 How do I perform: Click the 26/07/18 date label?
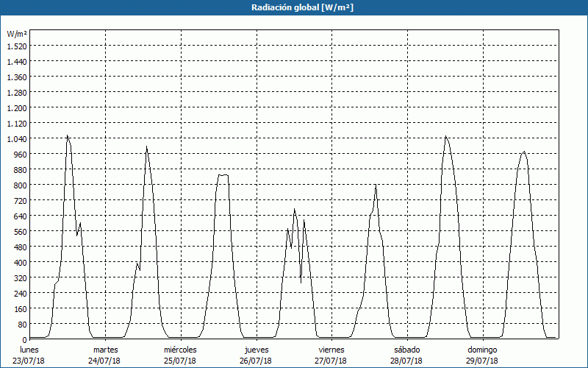pos(256,361)
